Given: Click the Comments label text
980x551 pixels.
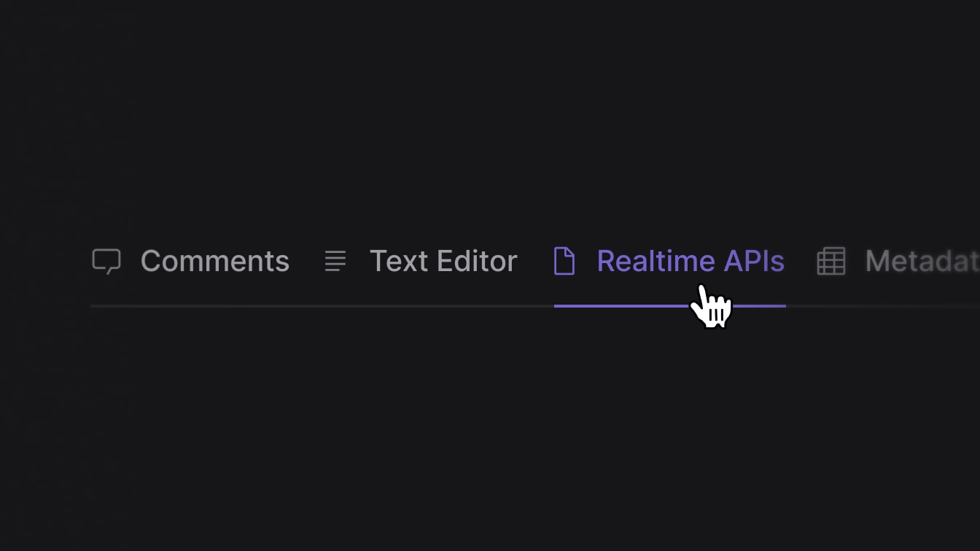Looking at the screenshot, I should [x=214, y=261].
